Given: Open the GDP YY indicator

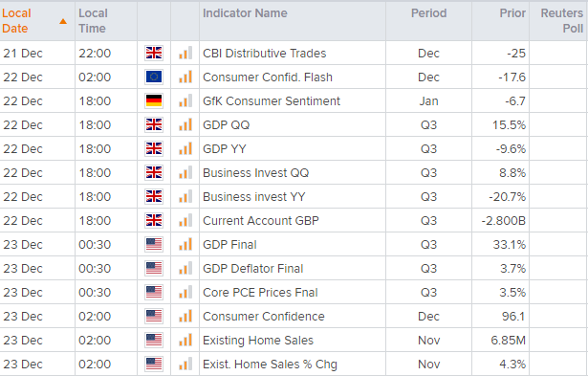Looking at the screenshot, I should point(225,148).
